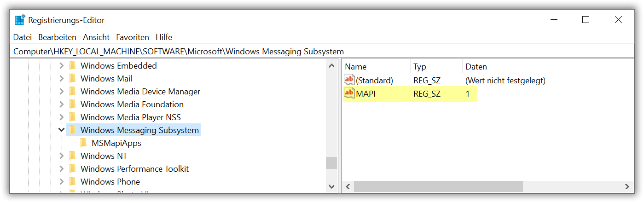This screenshot has width=644, height=203.
Task: Select the MAPI string value icon
Action: (349, 93)
